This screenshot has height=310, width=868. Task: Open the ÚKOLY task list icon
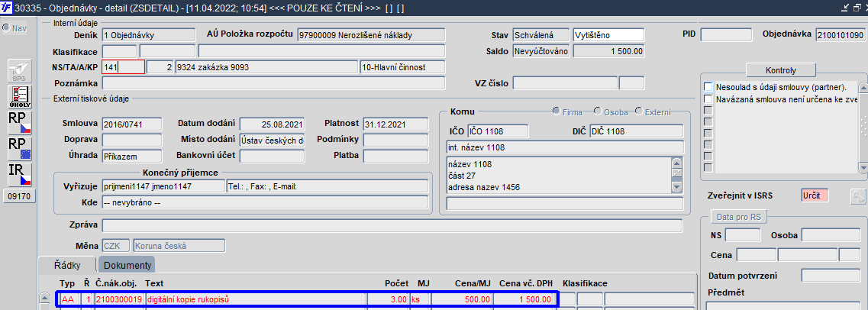pos(19,98)
